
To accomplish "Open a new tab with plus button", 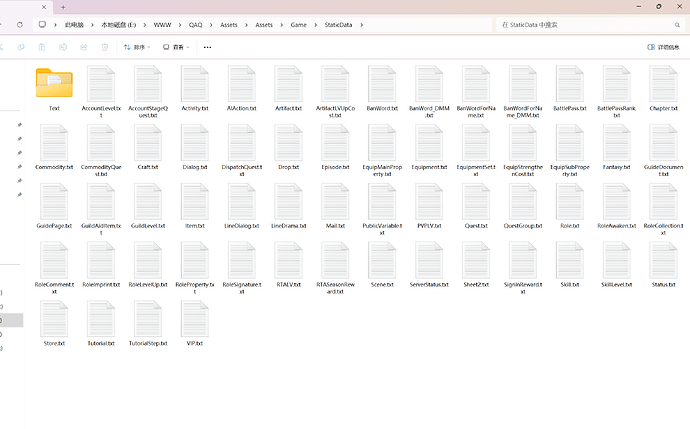I will click(x=63, y=7).
